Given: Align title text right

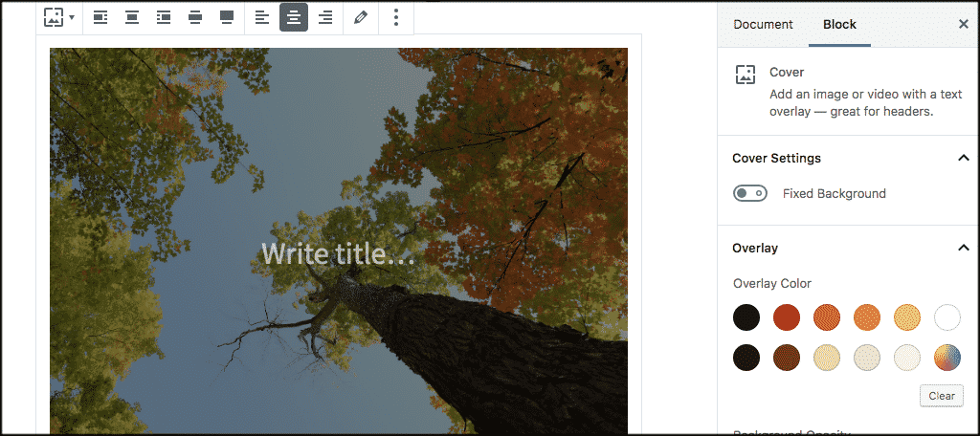Looking at the screenshot, I should click(325, 17).
